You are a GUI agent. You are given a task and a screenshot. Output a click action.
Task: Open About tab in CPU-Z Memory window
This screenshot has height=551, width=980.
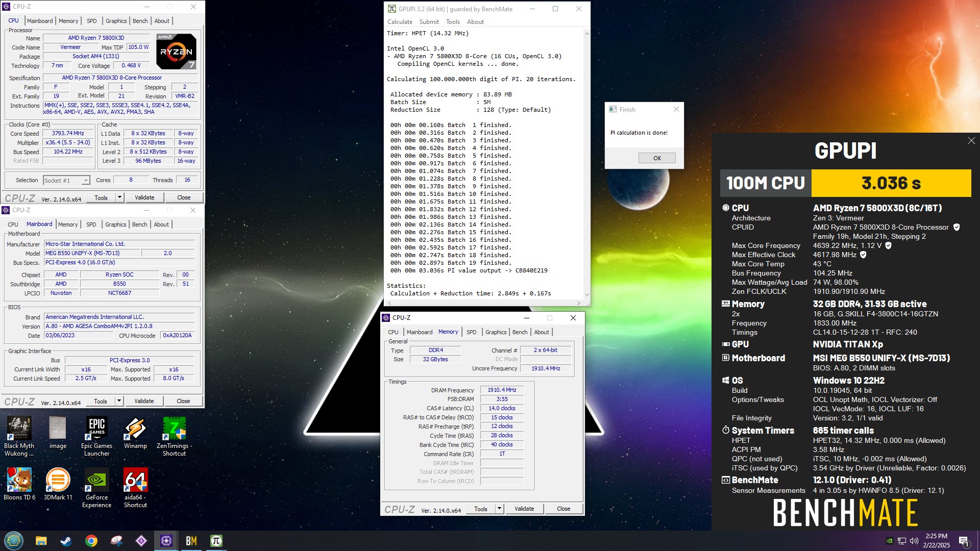pyautogui.click(x=542, y=332)
